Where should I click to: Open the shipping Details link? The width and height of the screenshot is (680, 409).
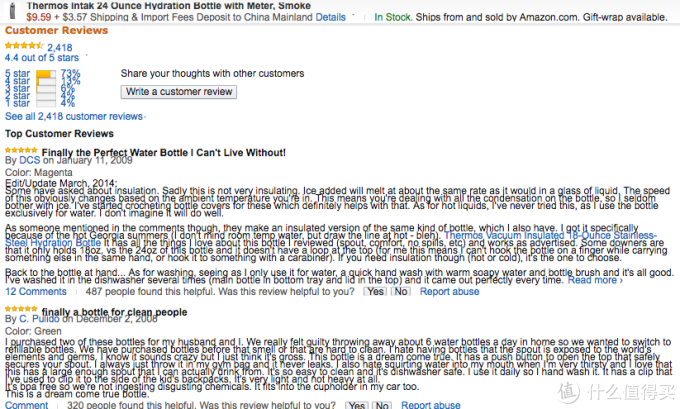(330, 17)
